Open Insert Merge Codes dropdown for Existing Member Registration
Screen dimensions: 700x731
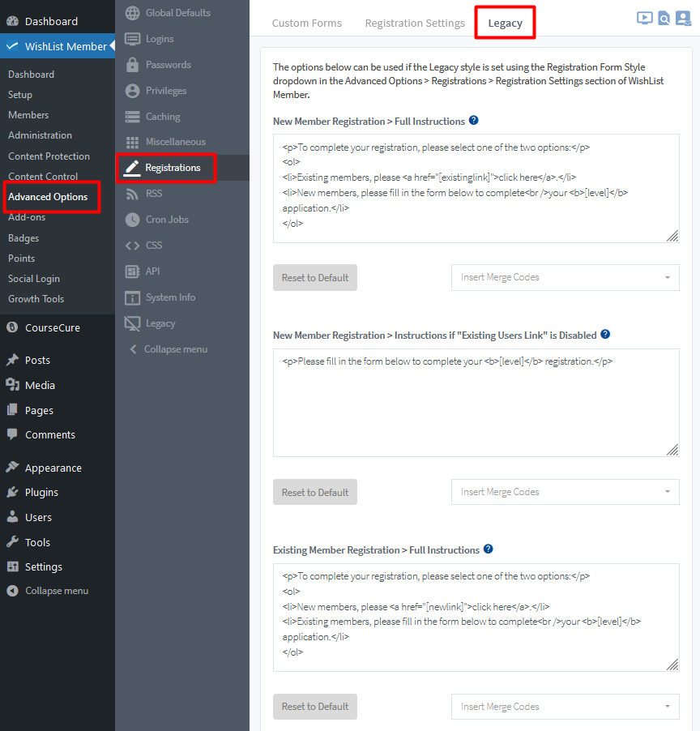(x=565, y=707)
